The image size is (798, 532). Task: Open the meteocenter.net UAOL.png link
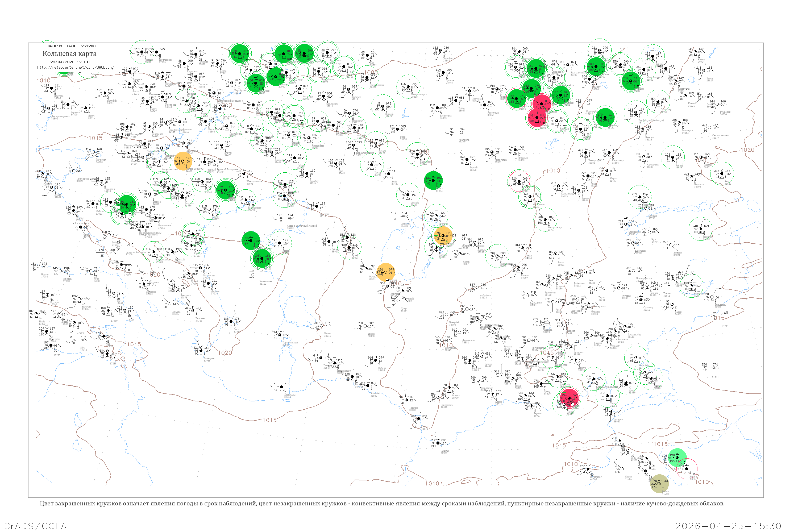click(x=75, y=67)
